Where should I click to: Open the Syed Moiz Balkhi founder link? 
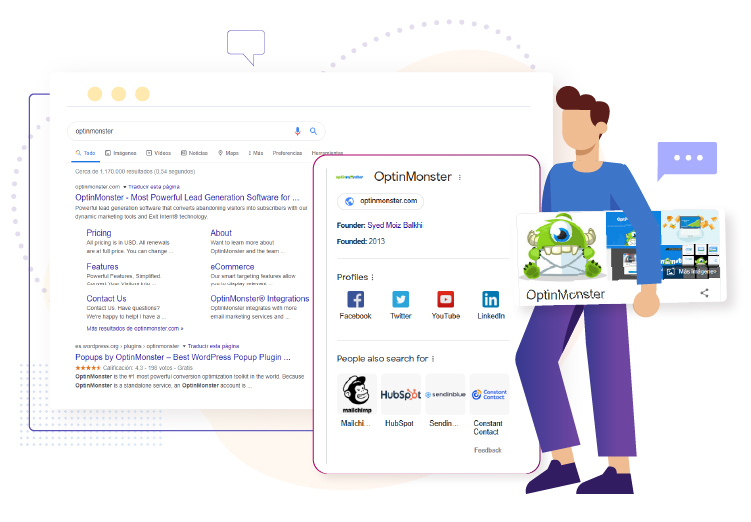point(395,225)
